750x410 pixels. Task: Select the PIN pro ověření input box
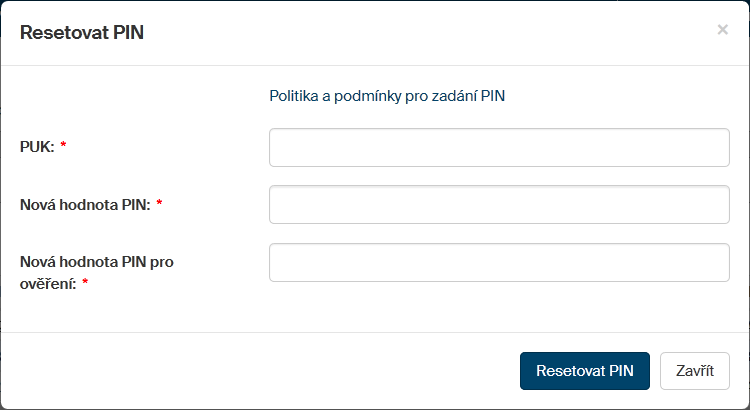499,263
